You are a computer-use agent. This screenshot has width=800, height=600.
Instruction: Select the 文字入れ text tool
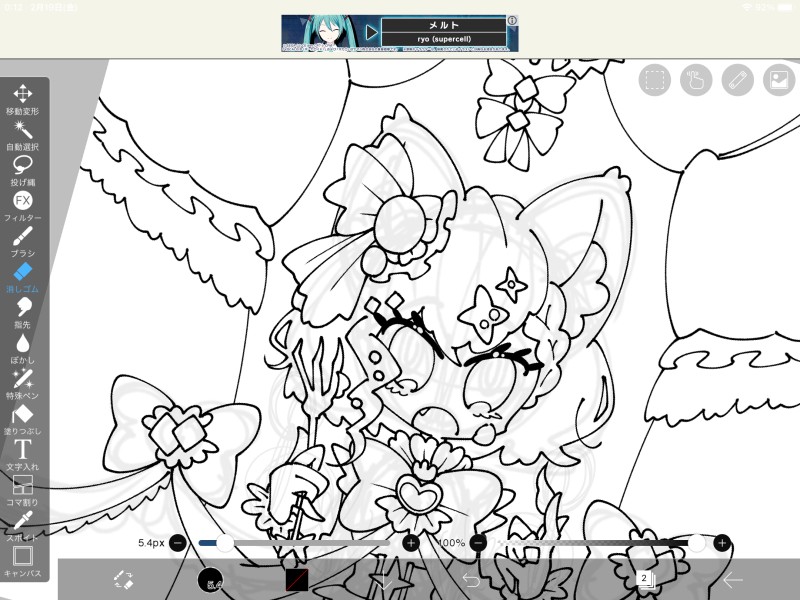click(22, 455)
